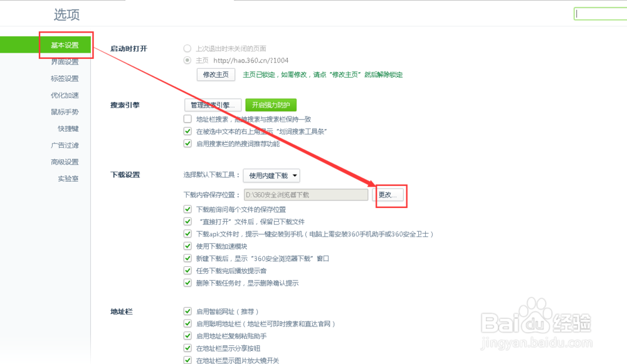Image resolution: width=627 pixels, height=364 pixels.
Task: Toggle 启用搜索栏的热搜词推荐功能 checkbox
Action: [x=187, y=143]
